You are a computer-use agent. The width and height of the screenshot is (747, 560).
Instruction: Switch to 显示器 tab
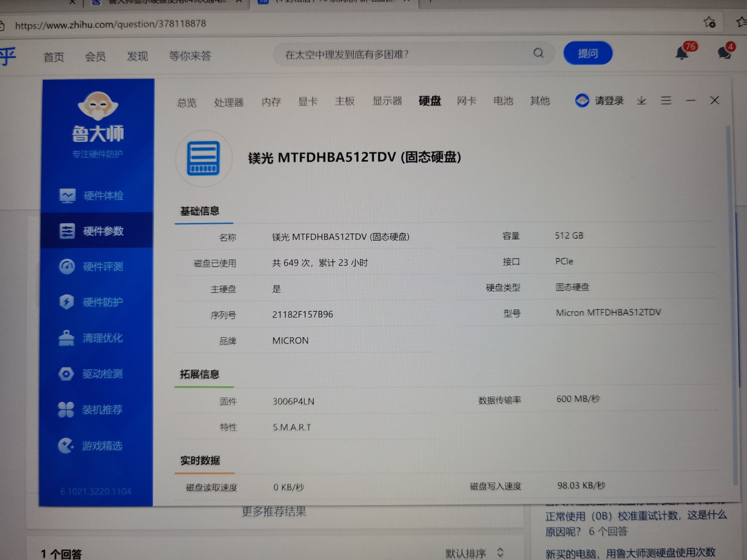click(x=387, y=101)
